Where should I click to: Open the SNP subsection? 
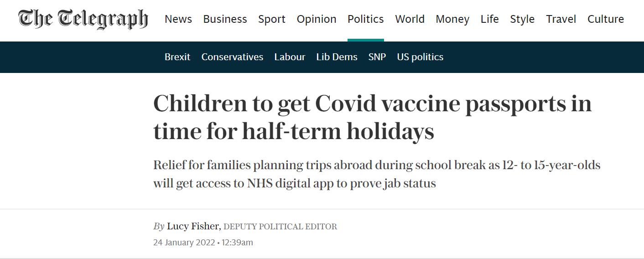pyautogui.click(x=377, y=57)
